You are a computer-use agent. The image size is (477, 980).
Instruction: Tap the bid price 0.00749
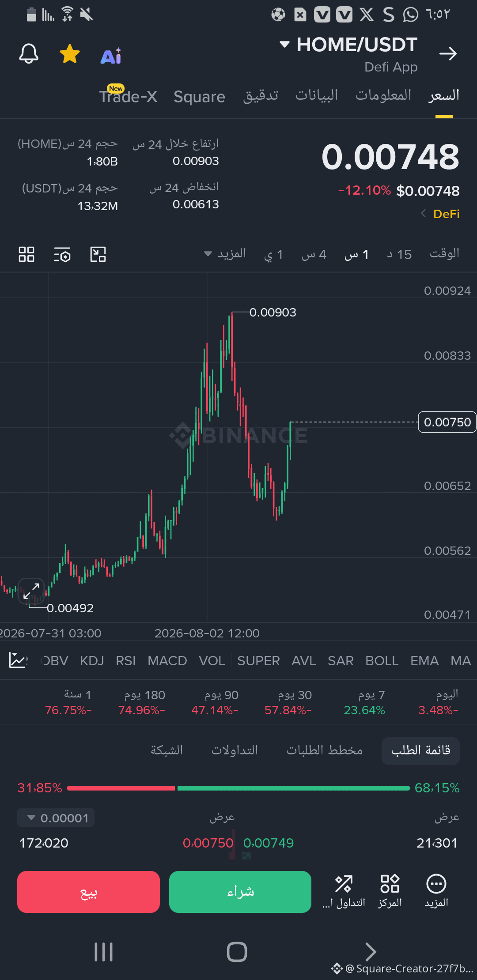click(269, 843)
